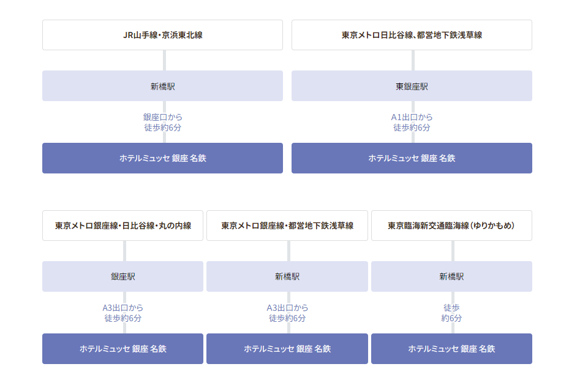Select the 東京メトロ日比谷線、都営地下鉄浅草線 box

[412, 35]
